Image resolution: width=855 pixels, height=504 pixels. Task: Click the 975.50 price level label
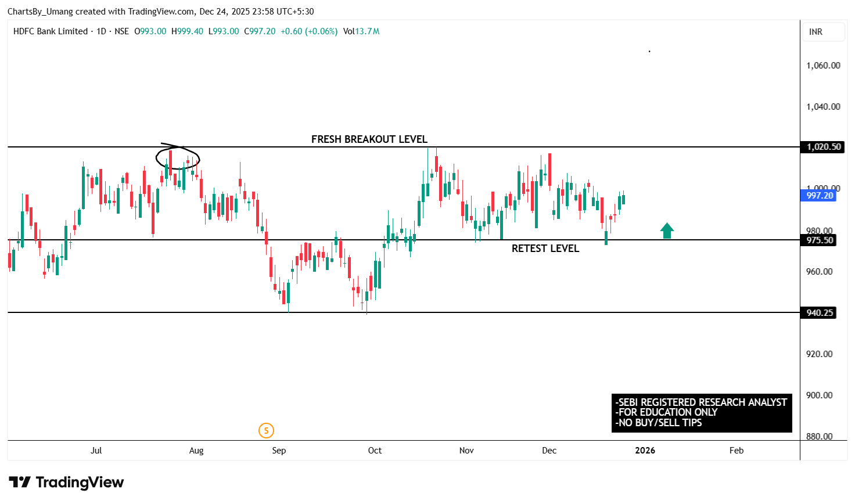pyautogui.click(x=818, y=240)
